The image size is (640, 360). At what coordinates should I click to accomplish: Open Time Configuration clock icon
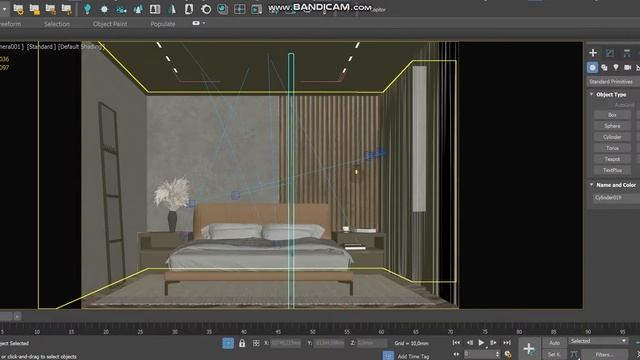pos(508,354)
